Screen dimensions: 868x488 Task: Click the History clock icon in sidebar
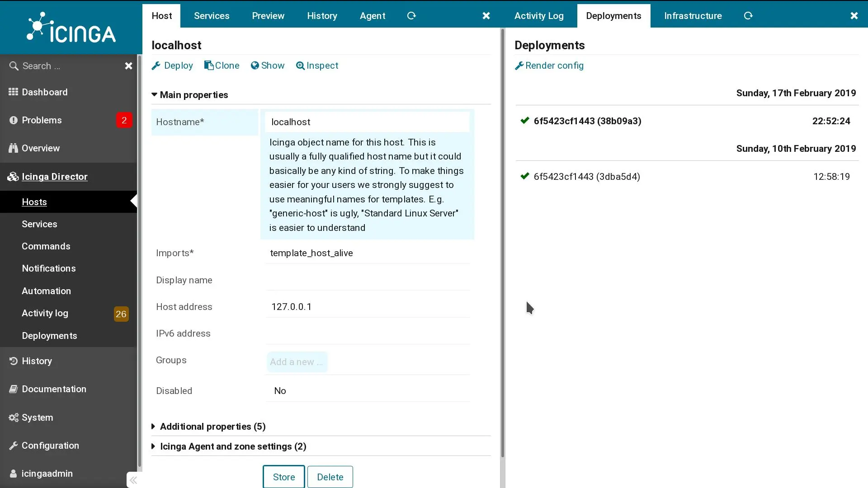click(x=13, y=361)
